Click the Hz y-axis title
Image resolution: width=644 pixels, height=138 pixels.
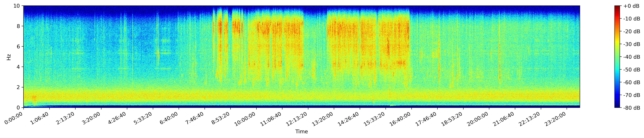[x=9, y=57]
